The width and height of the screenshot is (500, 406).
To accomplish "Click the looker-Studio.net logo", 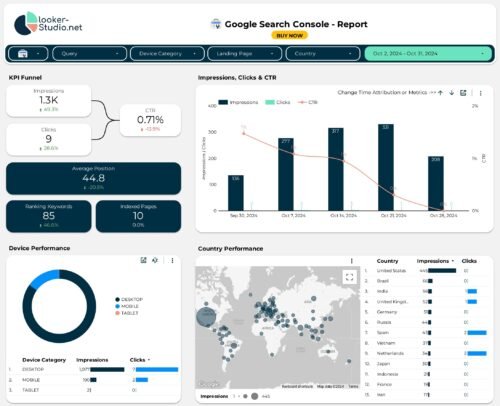I will [x=48, y=23].
